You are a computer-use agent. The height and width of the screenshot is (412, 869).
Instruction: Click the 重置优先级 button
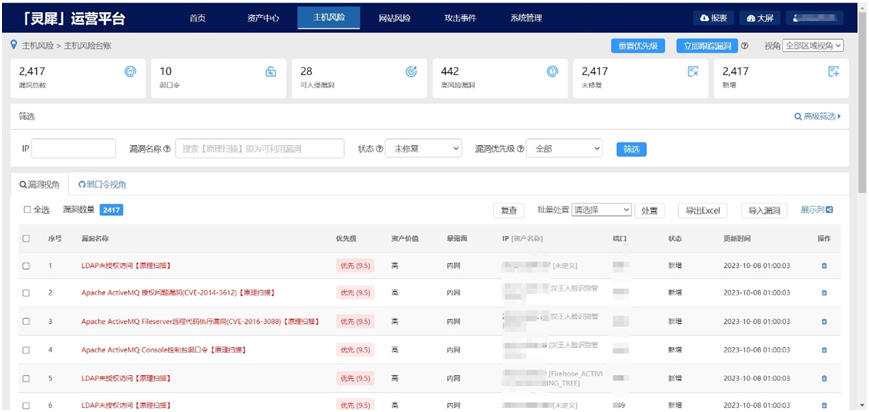point(638,45)
